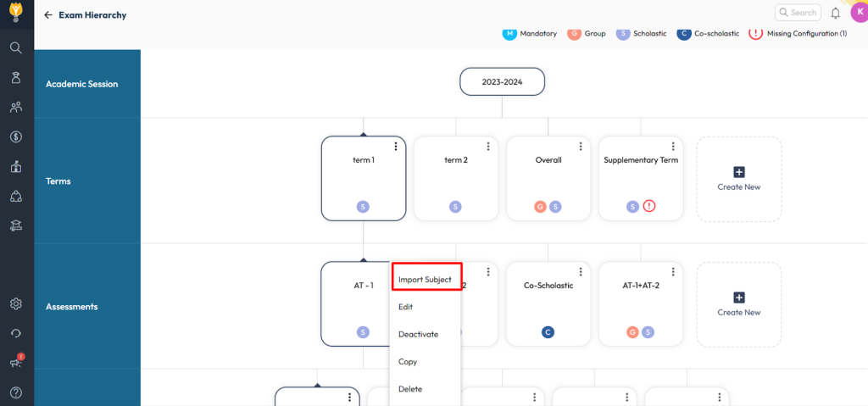Open the settings gear in sidebar
This screenshot has width=868, height=406.
[x=15, y=303]
